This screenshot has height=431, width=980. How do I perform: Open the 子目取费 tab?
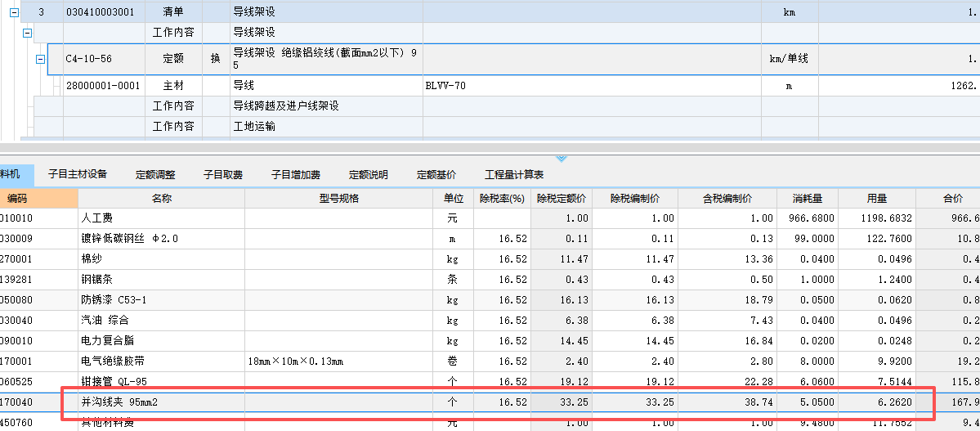[223, 175]
